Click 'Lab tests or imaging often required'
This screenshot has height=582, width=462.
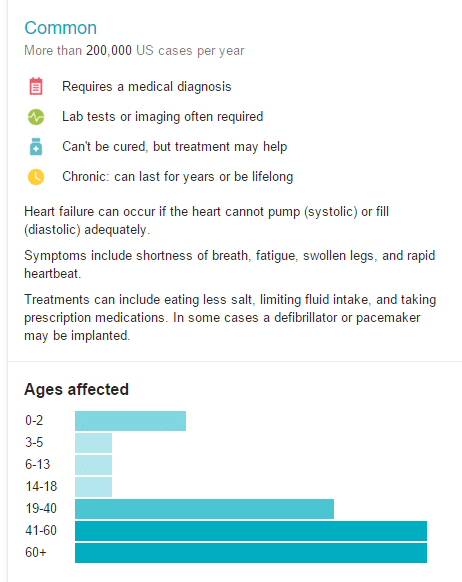pos(163,117)
